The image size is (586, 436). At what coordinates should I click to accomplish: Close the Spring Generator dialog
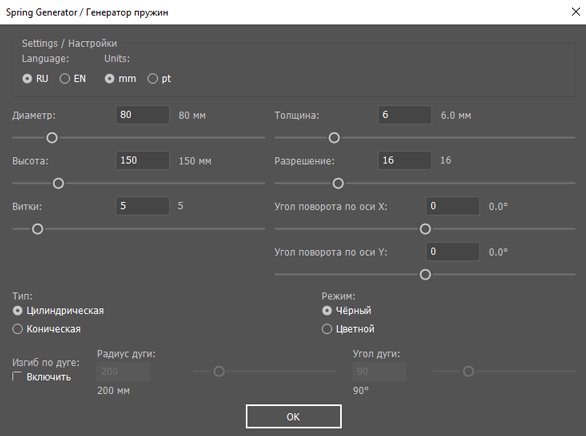tap(576, 12)
